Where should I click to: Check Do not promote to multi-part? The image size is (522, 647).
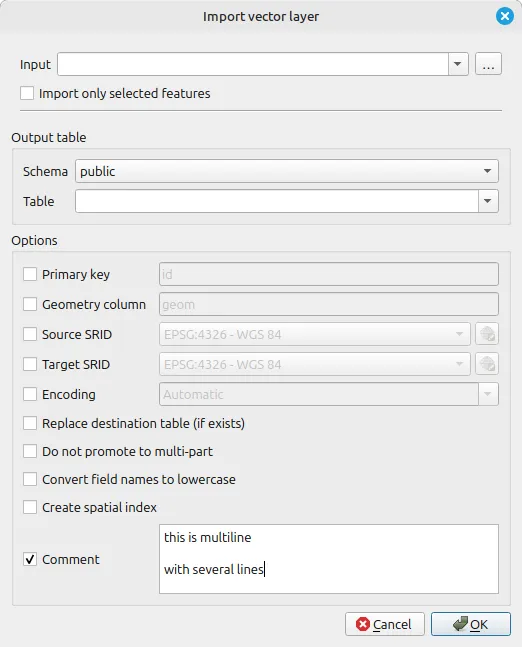click(x=30, y=451)
